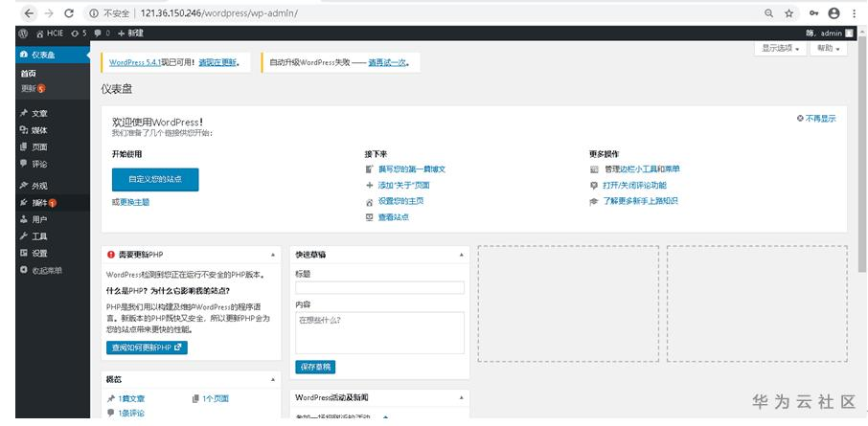Click the 更换主题 link
The image size is (868, 426).
(x=134, y=203)
